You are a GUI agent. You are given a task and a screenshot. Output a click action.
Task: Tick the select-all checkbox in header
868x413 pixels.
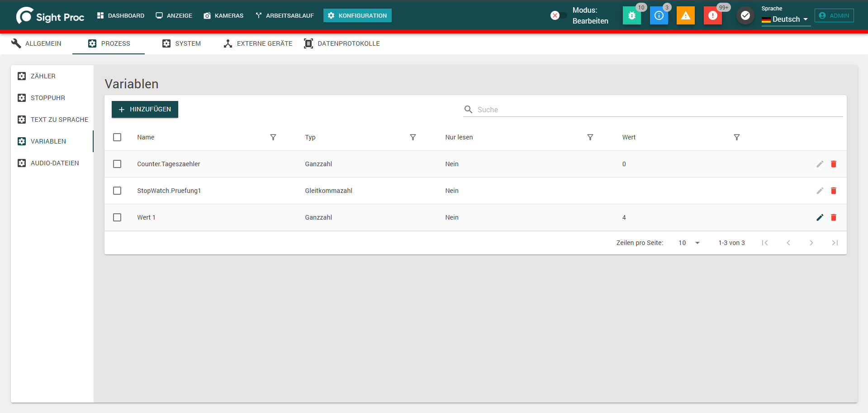[x=117, y=137]
